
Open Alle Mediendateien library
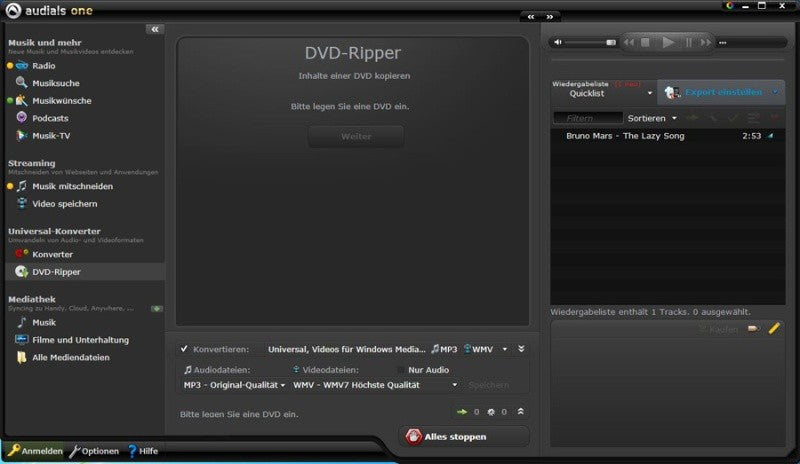(x=70, y=357)
